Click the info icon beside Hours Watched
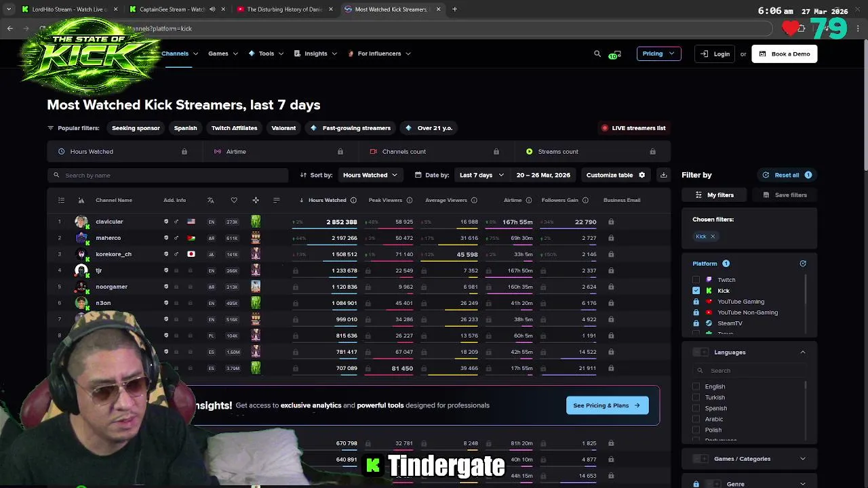The width and height of the screenshot is (868, 488). 353,200
